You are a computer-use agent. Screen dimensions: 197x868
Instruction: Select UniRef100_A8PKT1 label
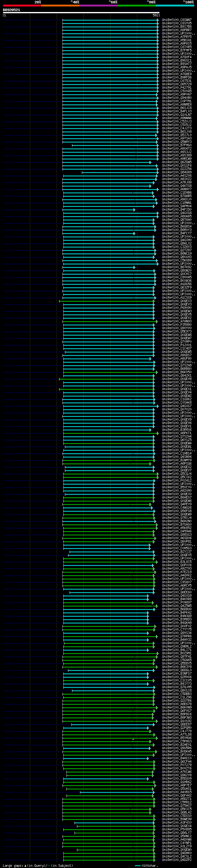176,433
